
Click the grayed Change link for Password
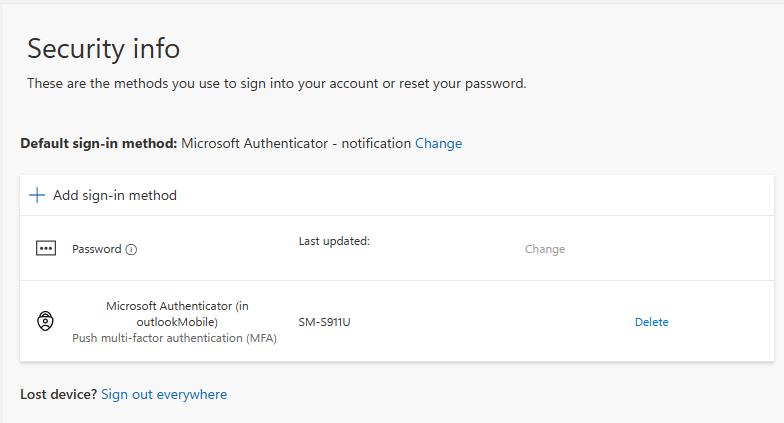coord(545,249)
